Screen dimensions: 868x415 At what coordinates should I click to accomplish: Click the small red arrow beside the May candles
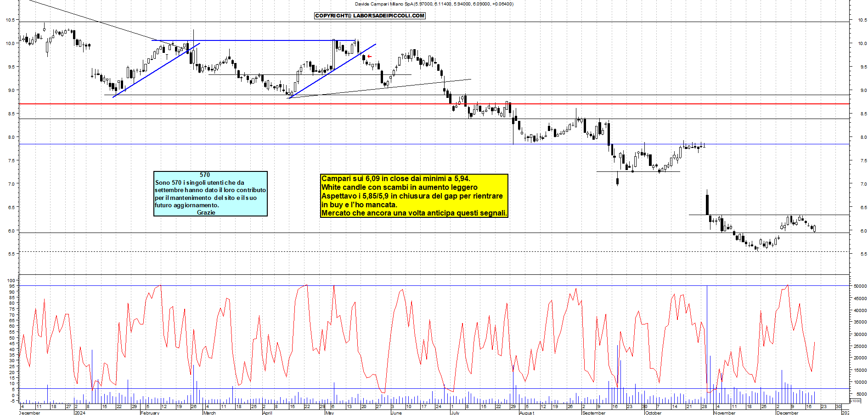[369, 57]
